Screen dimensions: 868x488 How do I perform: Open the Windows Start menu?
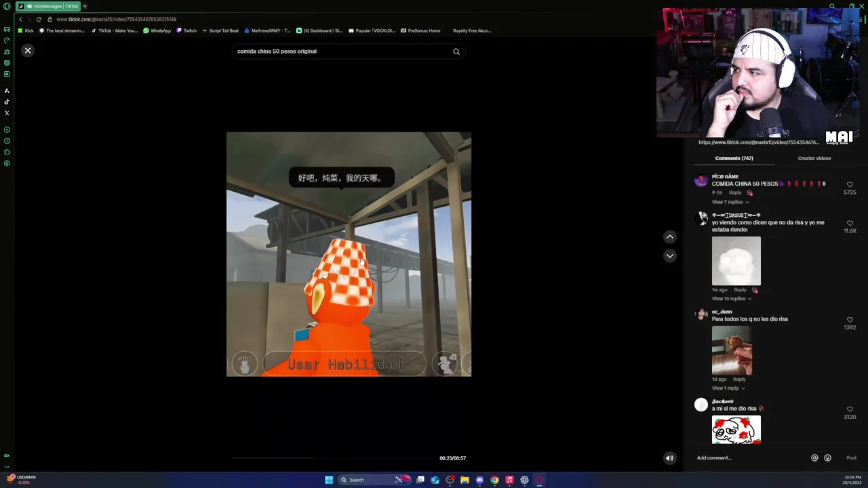(329, 480)
